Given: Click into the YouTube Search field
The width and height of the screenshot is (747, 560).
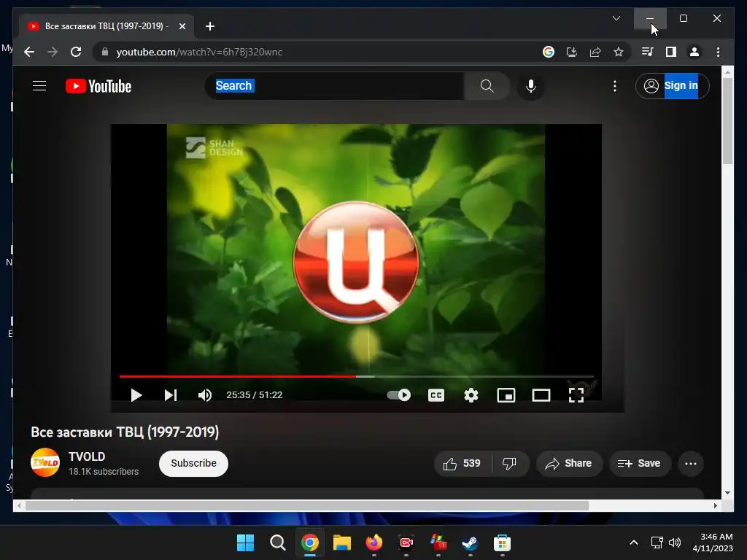Looking at the screenshot, I should pyautogui.click(x=334, y=86).
